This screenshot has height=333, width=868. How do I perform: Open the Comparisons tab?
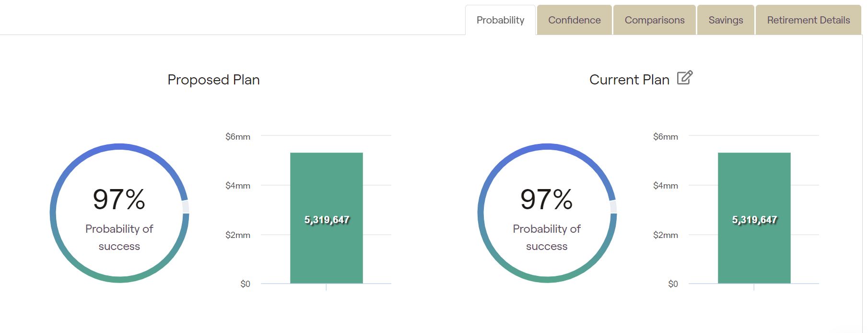[x=654, y=20]
